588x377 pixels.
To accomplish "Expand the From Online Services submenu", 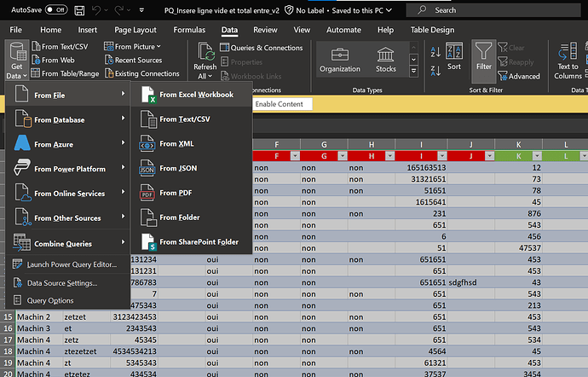I will [68, 194].
